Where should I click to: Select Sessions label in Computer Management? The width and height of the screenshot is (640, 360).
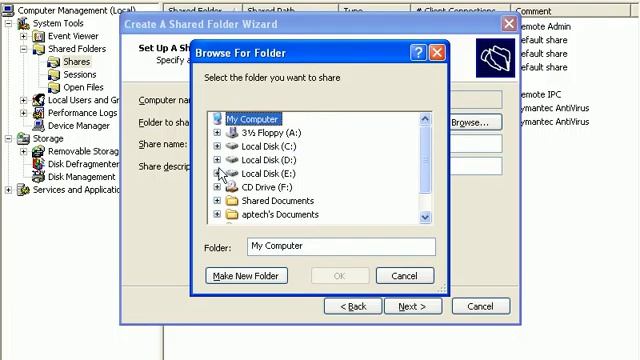tap(80, 75)
